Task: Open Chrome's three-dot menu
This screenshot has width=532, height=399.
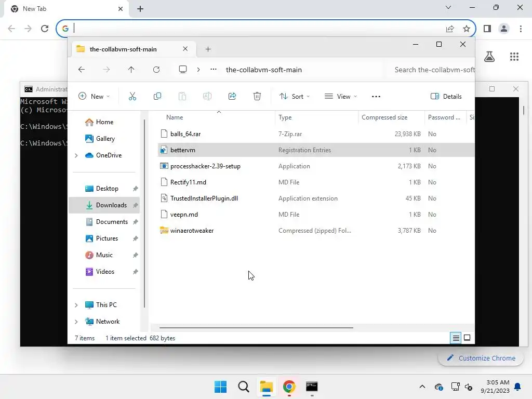Action: pos(521,29)
